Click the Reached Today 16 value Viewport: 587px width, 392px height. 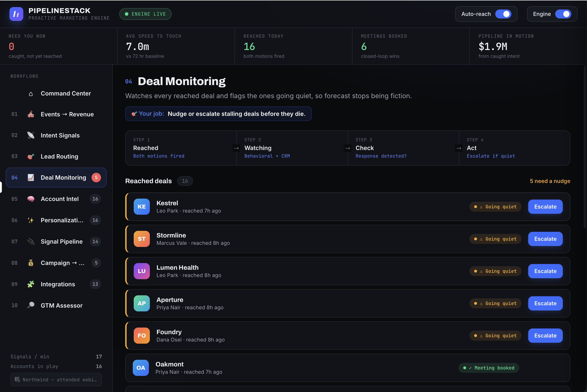249,46
